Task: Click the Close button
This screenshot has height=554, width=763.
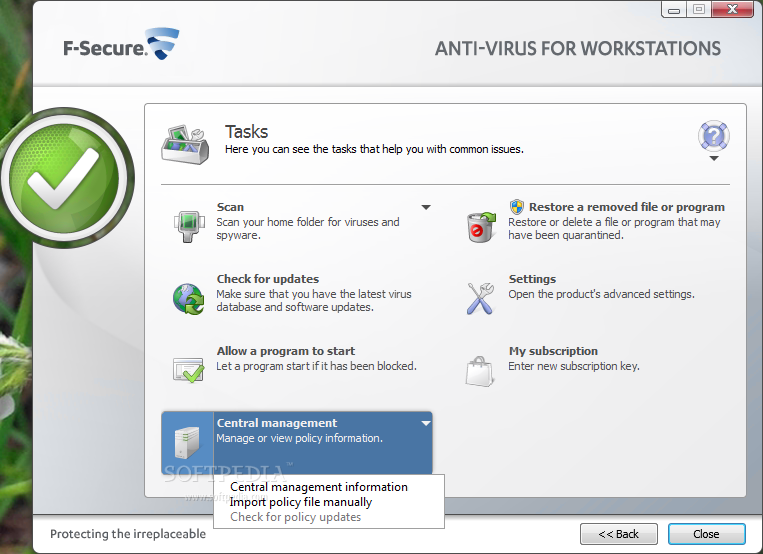Action: point(706,534)
